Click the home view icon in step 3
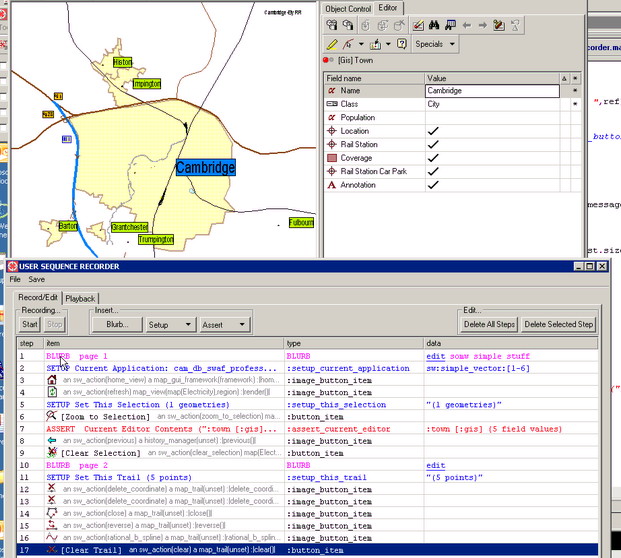 [x=52, y=381]
